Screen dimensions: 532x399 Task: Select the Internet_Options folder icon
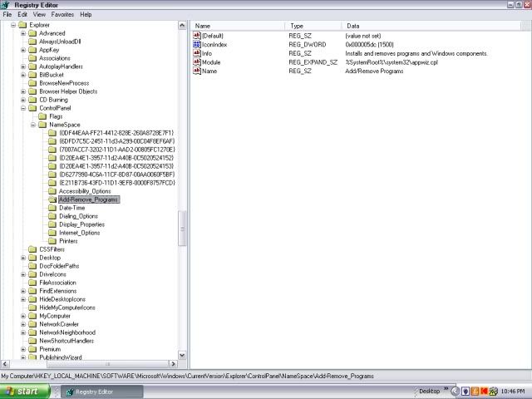(52, 233)
